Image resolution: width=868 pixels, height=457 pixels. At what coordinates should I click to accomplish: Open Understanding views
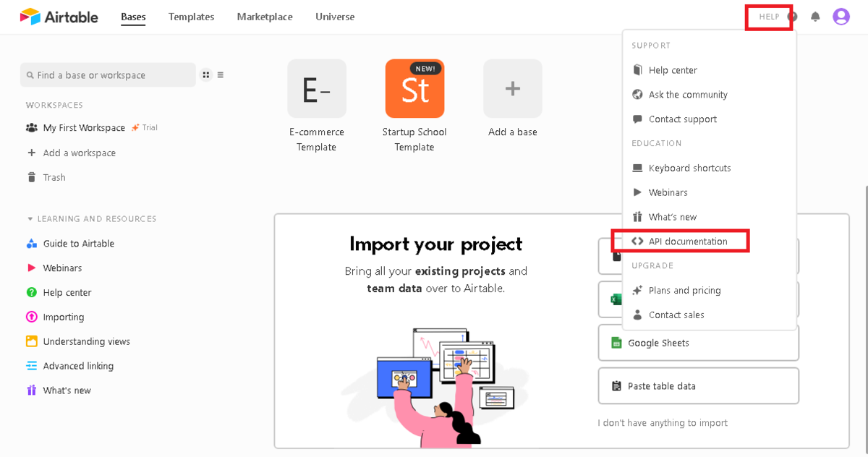pos(87,341)
